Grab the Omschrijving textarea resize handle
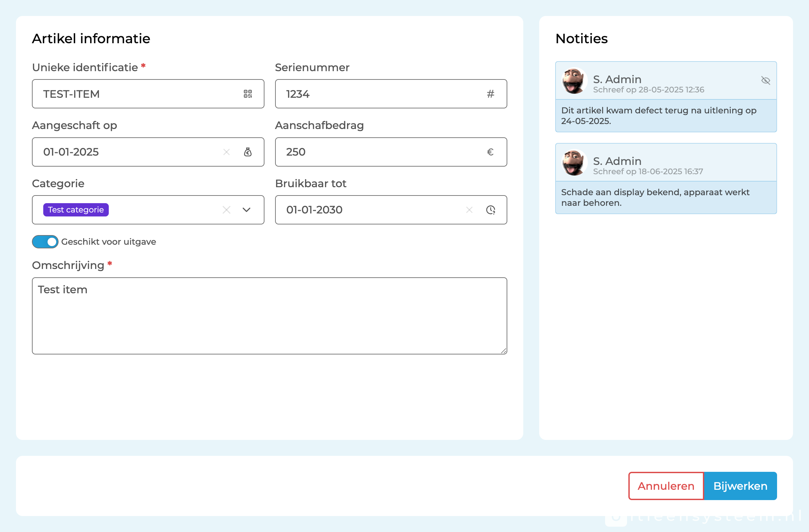 tap(503, 350)
